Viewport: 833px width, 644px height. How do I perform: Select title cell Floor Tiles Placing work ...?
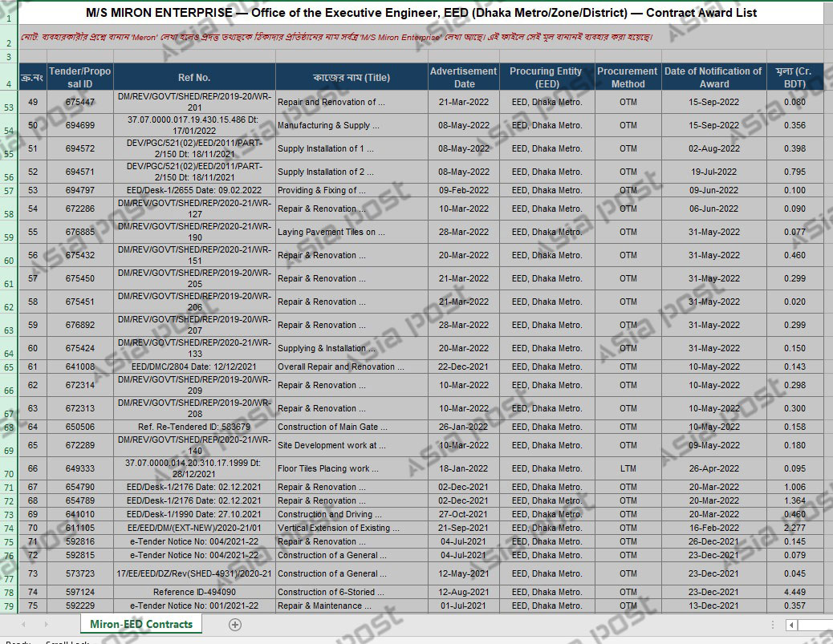(x=351, y=469)
